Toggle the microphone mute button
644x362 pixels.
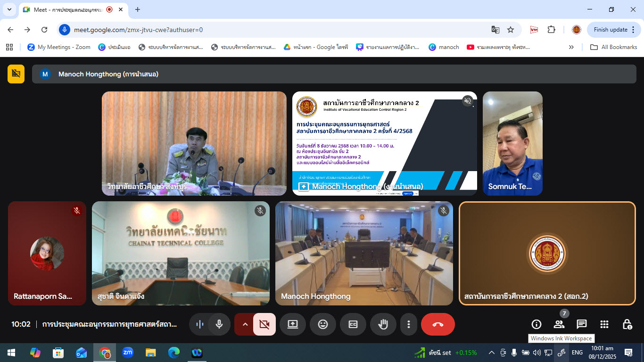219,324
